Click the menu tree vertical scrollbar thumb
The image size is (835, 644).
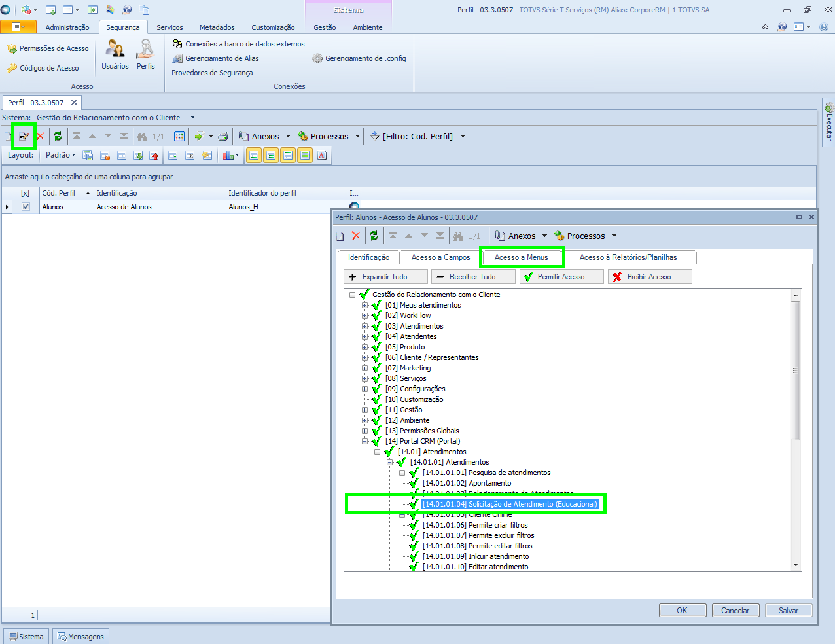(x=796, y=370)
